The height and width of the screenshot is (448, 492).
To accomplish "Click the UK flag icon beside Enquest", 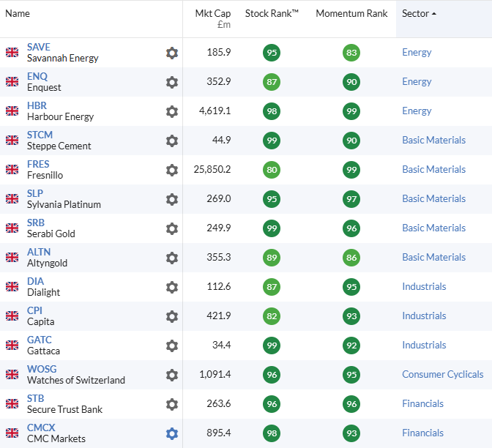I will pyautogui.click(x=12, y=81).
